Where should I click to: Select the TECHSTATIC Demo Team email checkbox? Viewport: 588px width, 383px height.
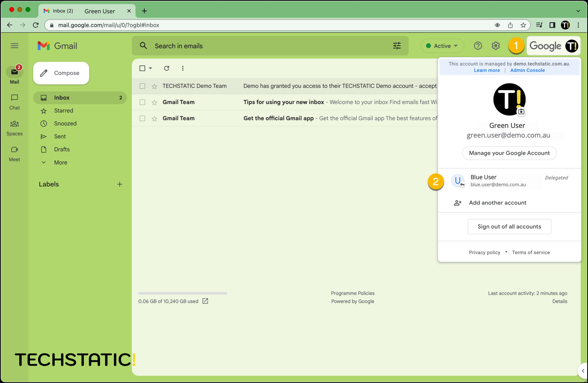[x=142, y=86]
